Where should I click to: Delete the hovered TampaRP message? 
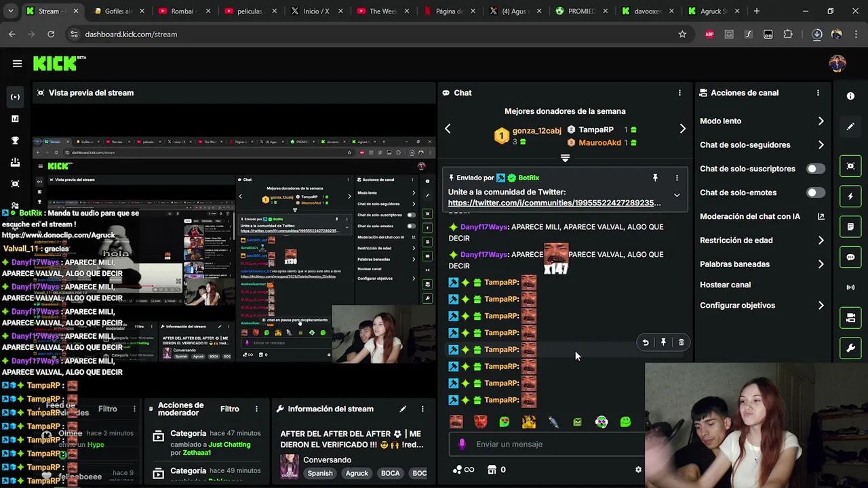(x=682, y=342)
